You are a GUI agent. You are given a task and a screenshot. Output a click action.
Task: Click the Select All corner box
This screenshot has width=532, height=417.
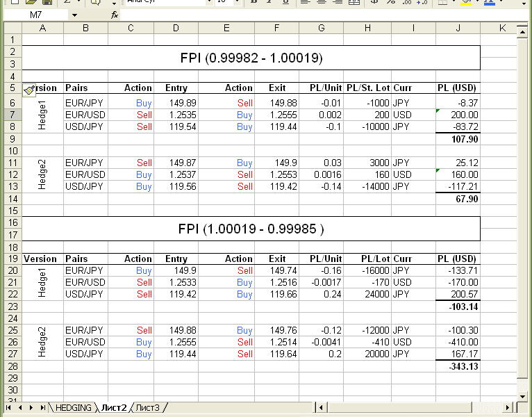[13, 28]
